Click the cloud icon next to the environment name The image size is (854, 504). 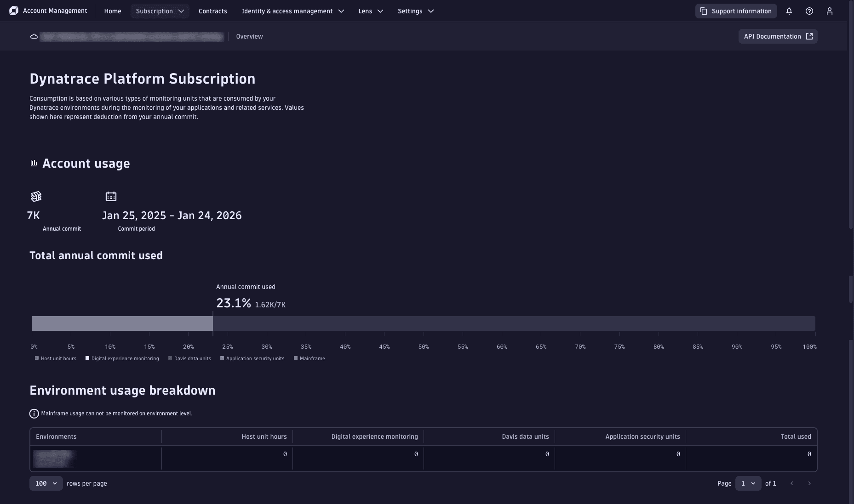pos(34,36)
